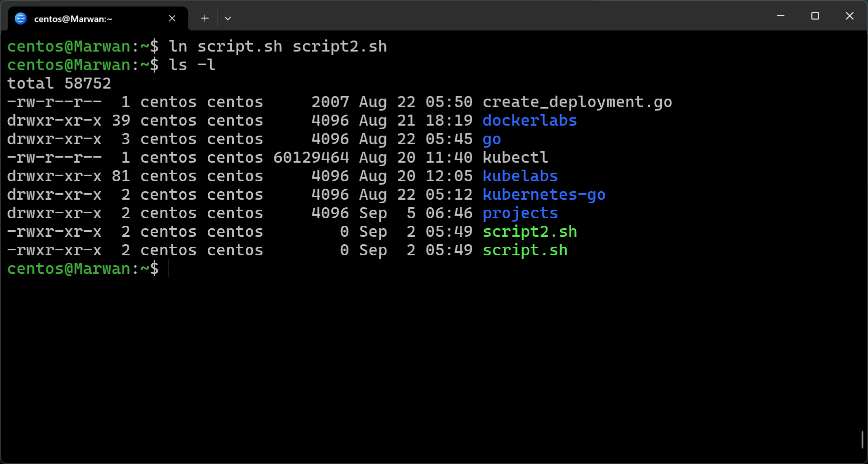Close the terminal window

point(849,16)
